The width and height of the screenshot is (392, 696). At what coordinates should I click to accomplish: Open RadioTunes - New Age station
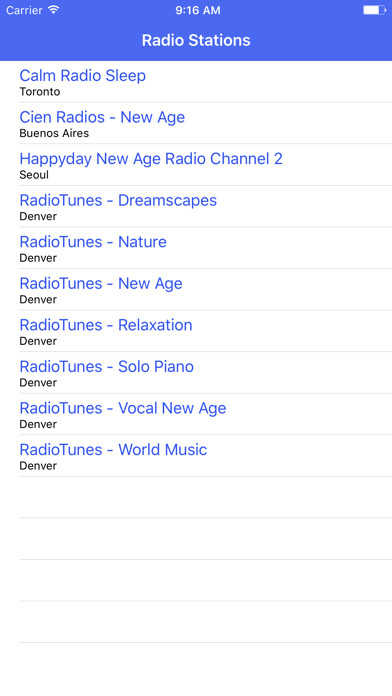(x=196, y=289)
